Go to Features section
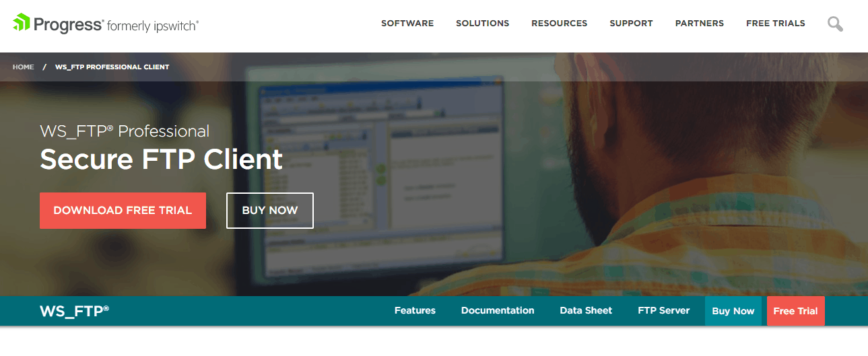Image resolution: width=868 pixels, height=356 pixels. tap(415, 310)
